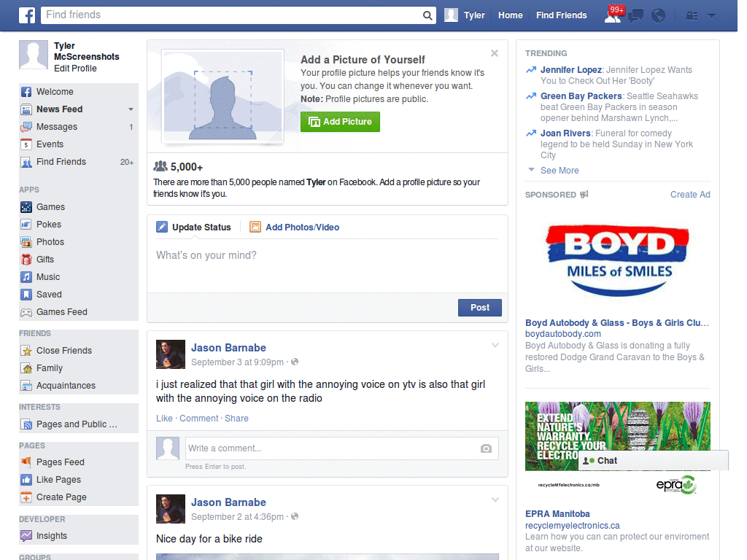This screenshot has width=747, height=560.
Task: Open friend requests icon with 99+ badge
Action: (614, 15)
